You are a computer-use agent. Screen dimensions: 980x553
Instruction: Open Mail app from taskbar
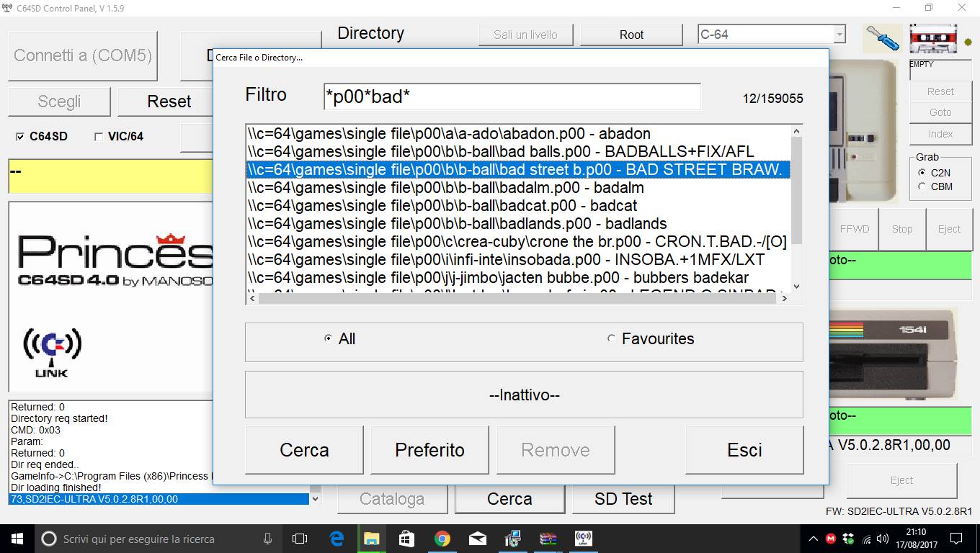[x=477, y=538]
